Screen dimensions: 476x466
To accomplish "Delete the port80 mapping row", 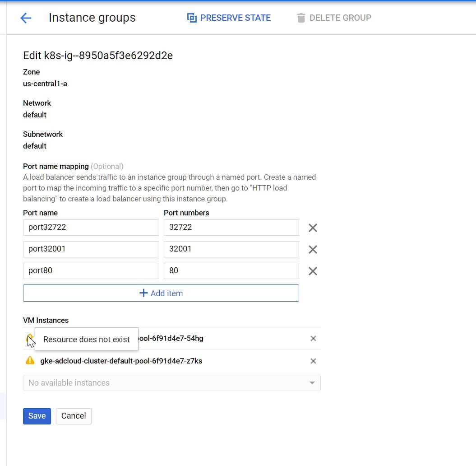I will pyautogui.click(x=313, y=271).
